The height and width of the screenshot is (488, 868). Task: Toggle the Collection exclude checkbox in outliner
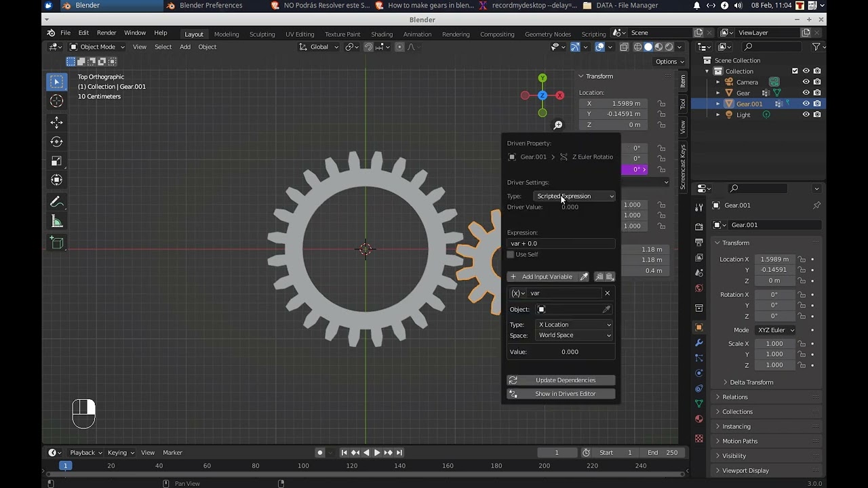tap(795, 71)
